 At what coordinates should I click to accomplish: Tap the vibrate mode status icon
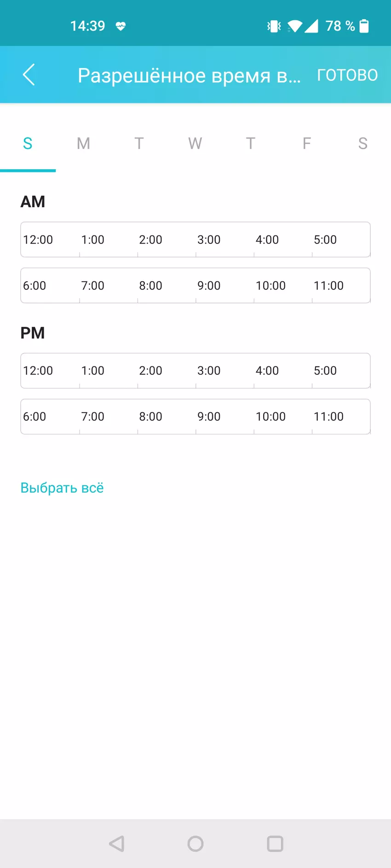point(274,26)
